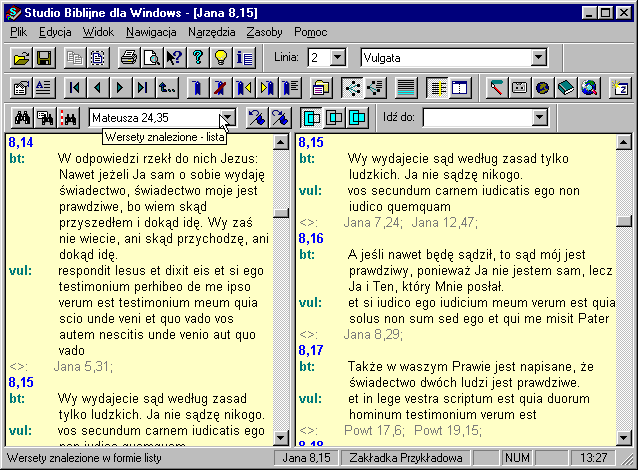Screen dimensions: 638x470
Task: Toggle the split-window layout button
Action: tap(460, 87)
